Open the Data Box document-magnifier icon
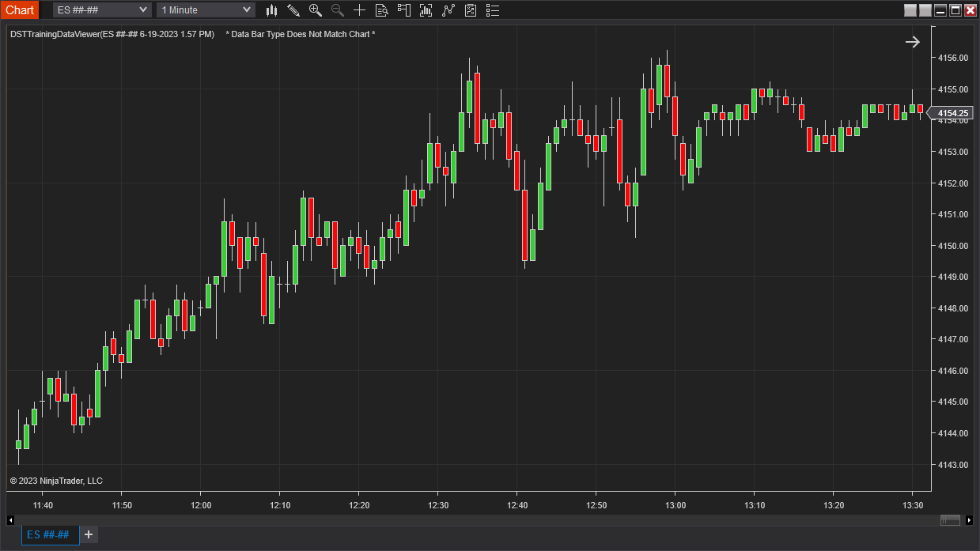This screenshot has width=980, height=551. tap(382, 10)
